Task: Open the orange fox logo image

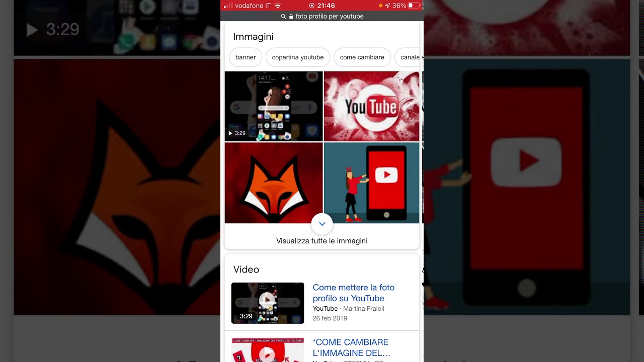Action: (x=274, y=183)
